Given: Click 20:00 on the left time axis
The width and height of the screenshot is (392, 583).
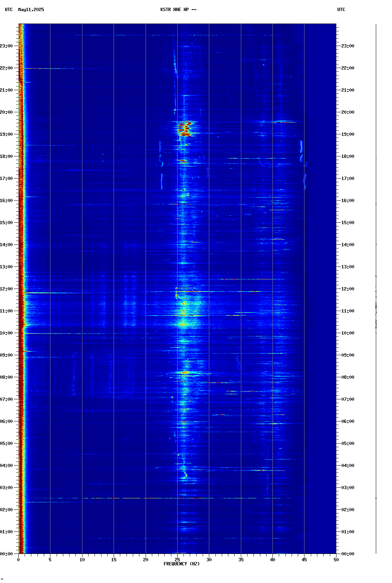Looking at the screenshot, I should (x=6, y=112).
